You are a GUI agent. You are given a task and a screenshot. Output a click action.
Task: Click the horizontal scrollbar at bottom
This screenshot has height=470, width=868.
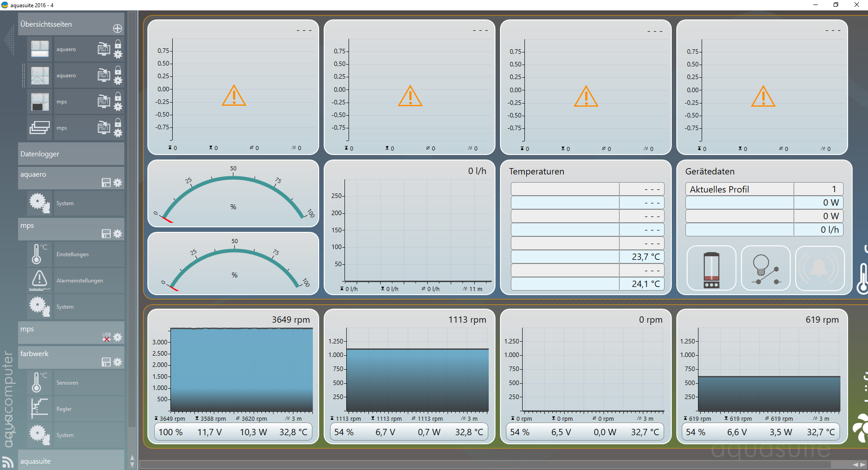pyautogui.click(x=485, y=465)
